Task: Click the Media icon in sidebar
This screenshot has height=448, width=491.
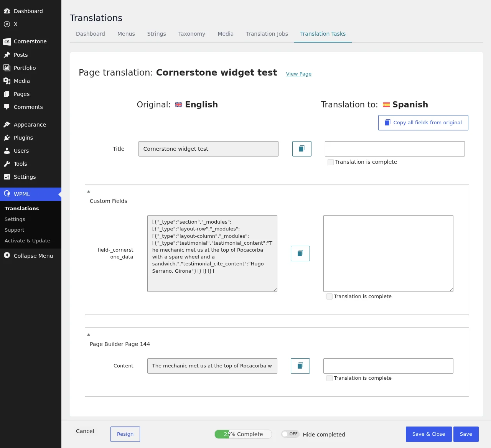Action: click(x=7, y=81)
